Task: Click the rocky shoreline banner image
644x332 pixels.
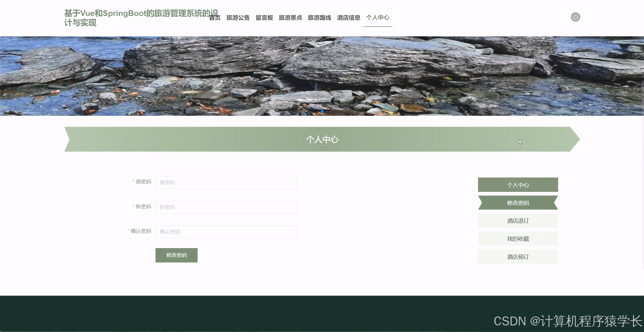Action: pyautogui.click(x=322, y=76)
